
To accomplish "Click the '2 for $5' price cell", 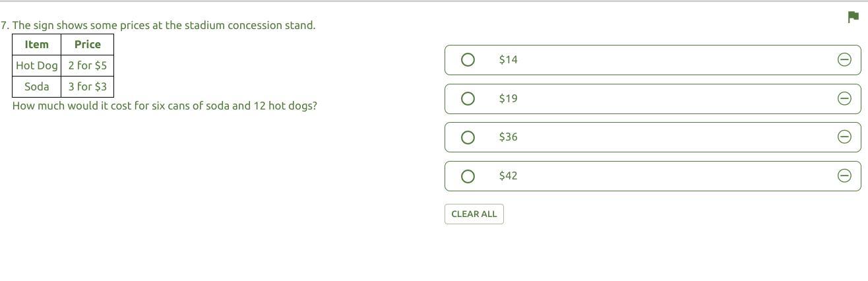I will point(87,66).
